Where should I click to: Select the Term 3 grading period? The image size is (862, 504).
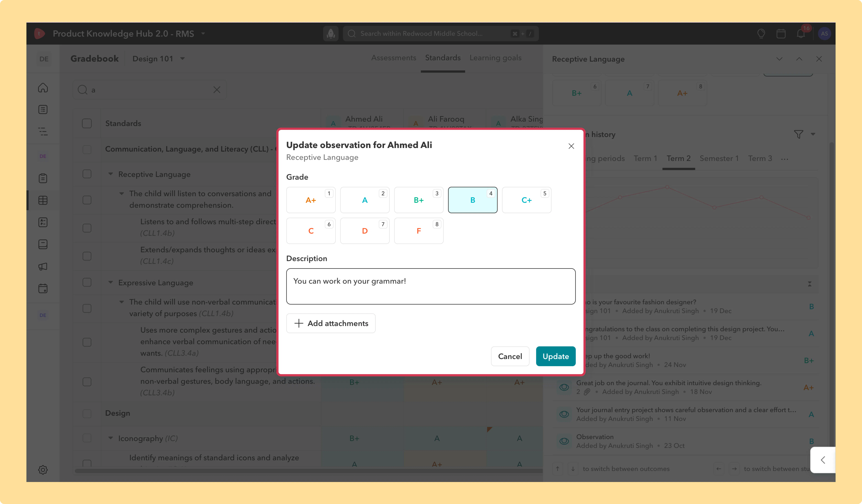point(760,159)
